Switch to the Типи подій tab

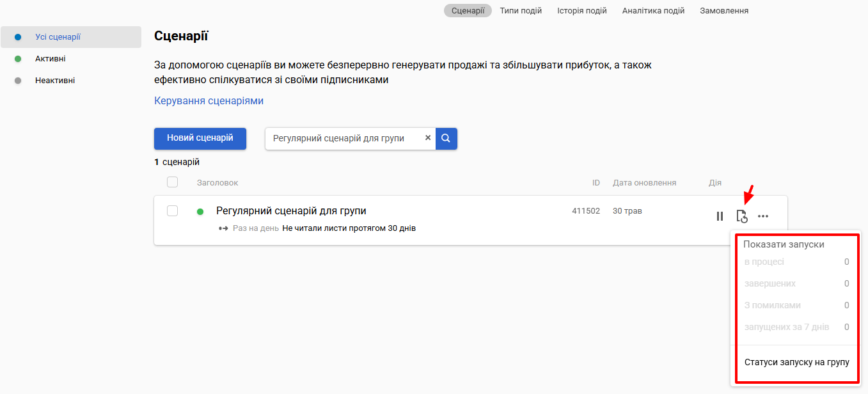click(521, 11)
